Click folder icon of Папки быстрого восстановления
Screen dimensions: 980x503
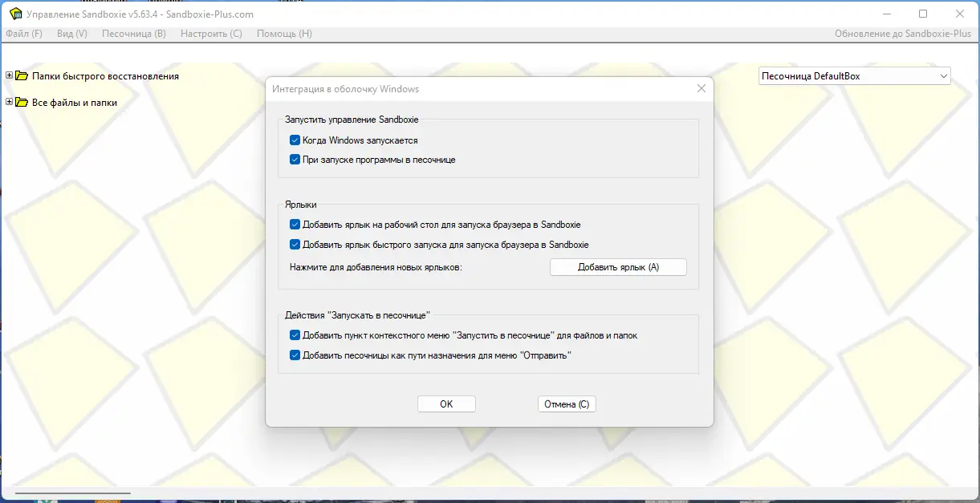click(22, 76)
